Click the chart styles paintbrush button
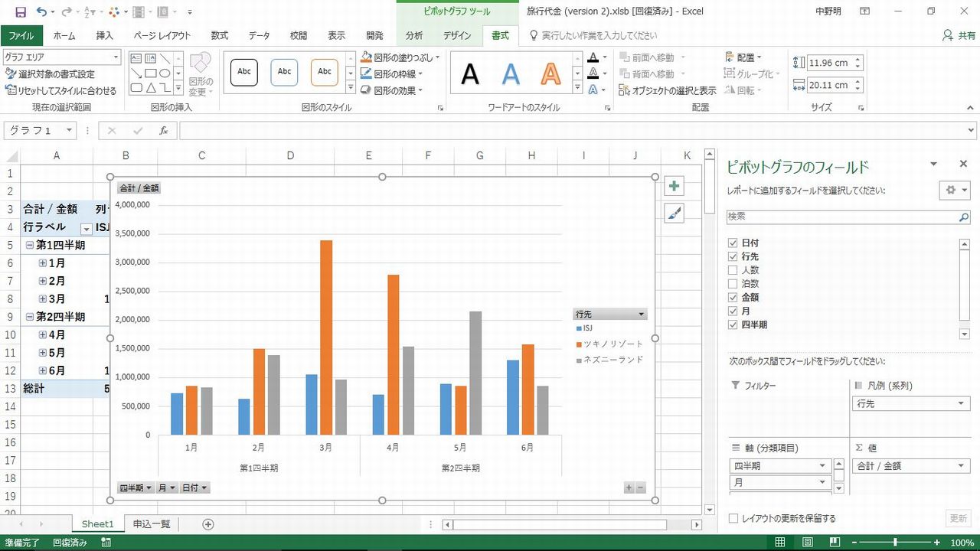The image size is (980, 551). (674, 214)
